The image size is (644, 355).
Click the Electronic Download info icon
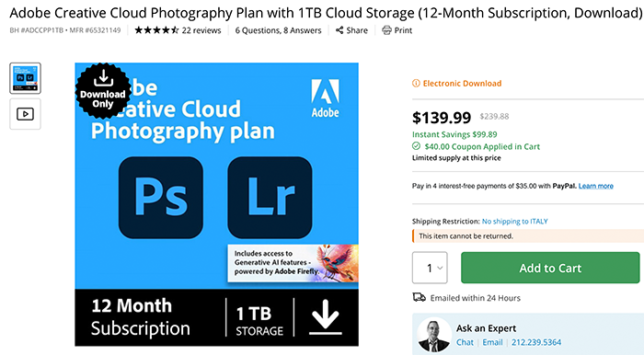416,84
